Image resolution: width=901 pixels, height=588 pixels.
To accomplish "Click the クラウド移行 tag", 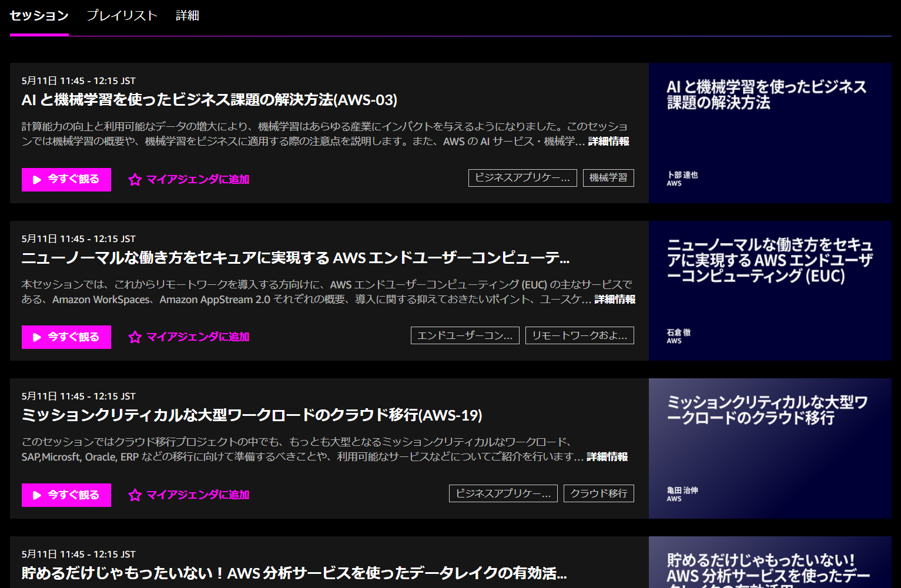I will (598, 493).
